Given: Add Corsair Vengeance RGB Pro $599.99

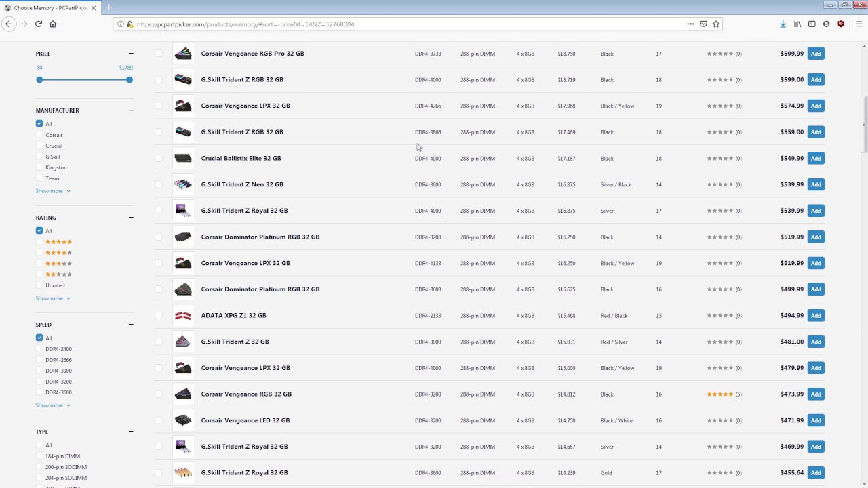Looking at the screenshot, I should (x=816, y=54).
